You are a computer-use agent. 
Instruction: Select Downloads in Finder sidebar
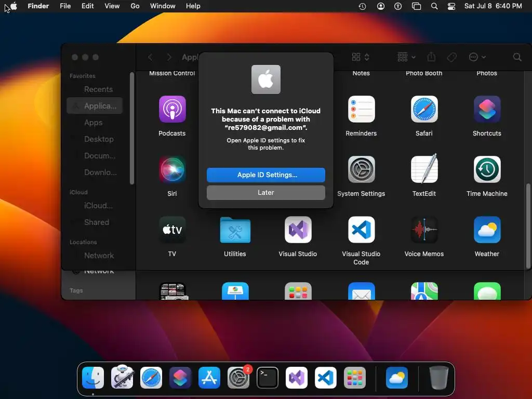[95, 172]
